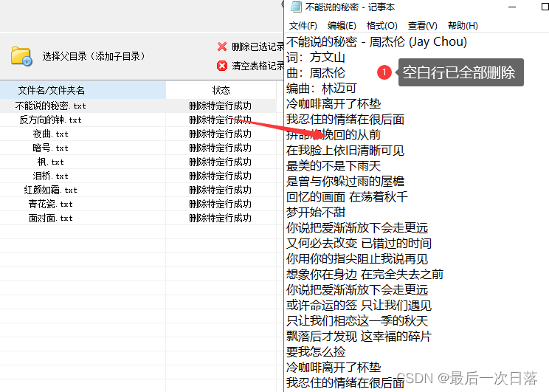Click the first line 不能说的秘密 - 周杰伦 (Jay Chou)
Viewport: 549px width, 392px height.
[x=376, y=42]
